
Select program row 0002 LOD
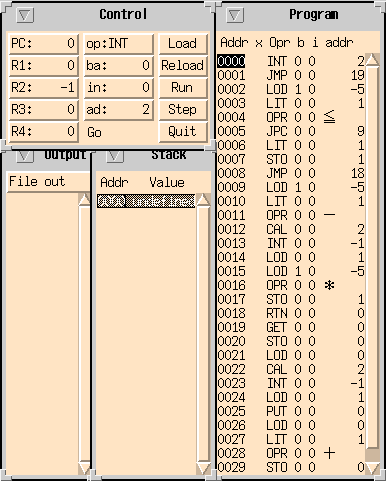click(x=291, y=89)
